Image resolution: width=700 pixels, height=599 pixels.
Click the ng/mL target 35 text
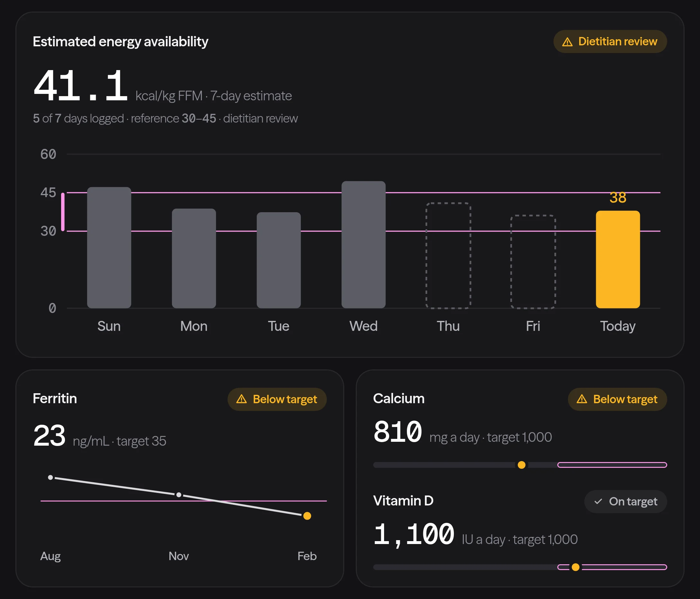pyautogui.click(x=120, y=441)
